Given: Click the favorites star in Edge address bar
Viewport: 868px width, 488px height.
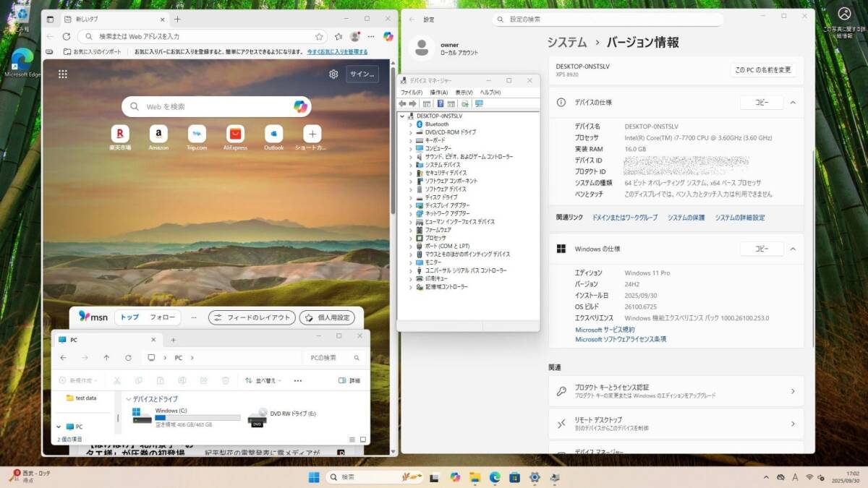Looking at the screenshot, I should point(319,36).
